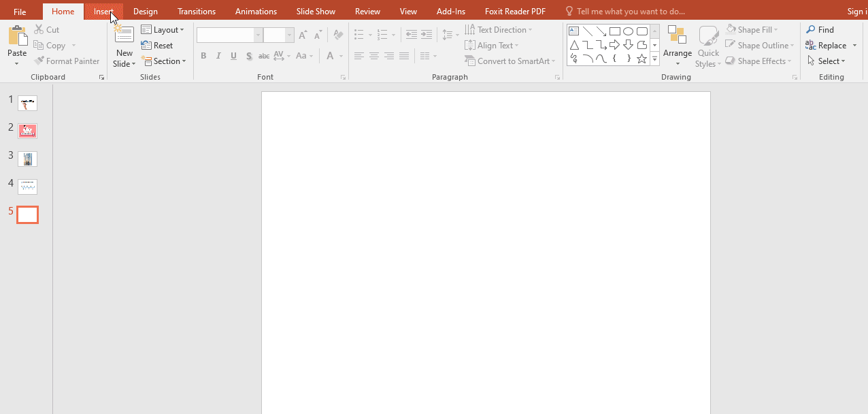Toggle underline formatting

(233, 56)
